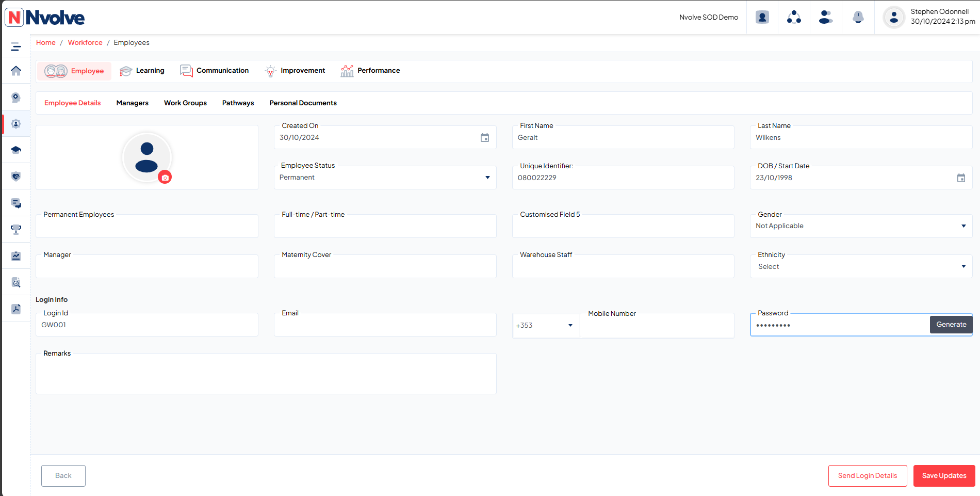Open the Learning section tab
The width and height of the screenshot is (980, 496).
coord(142,71)
